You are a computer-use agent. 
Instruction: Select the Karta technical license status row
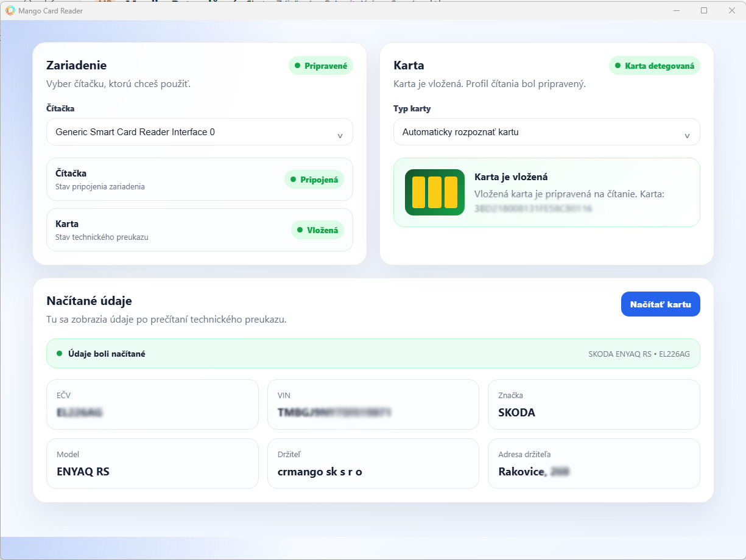tap(200, 230)
